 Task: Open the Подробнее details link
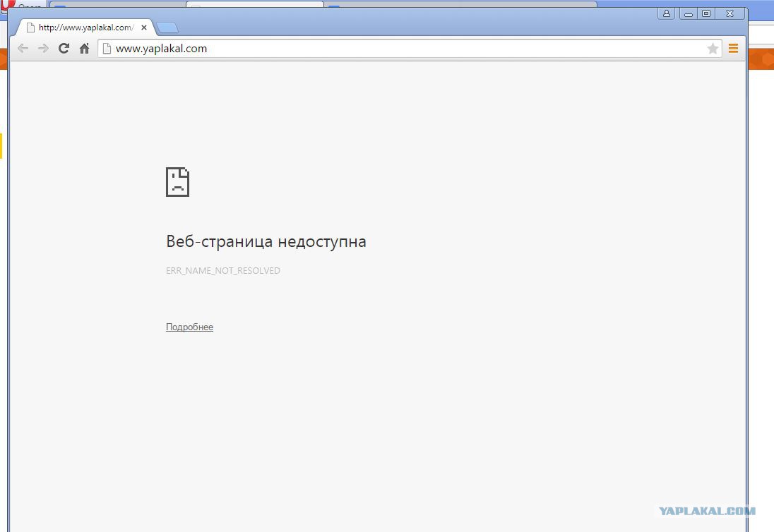pyautogui.click(x=189, y=327)
